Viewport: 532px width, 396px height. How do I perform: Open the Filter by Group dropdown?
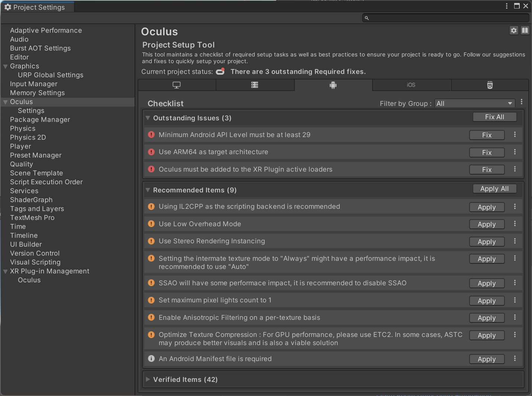(475, 104)
